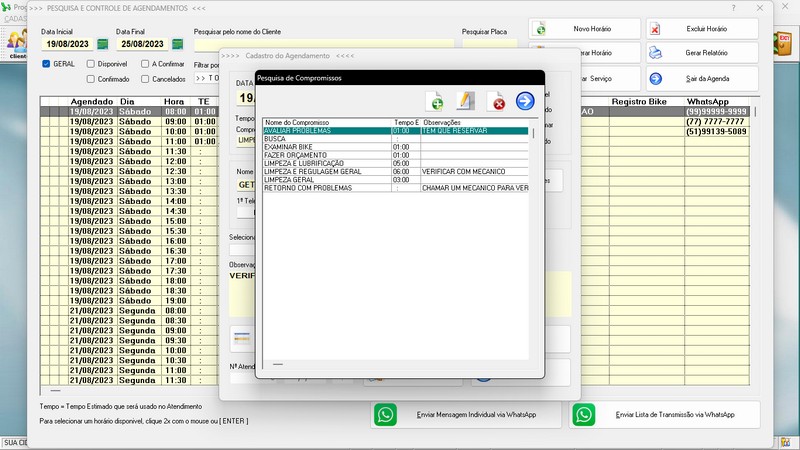The width and height of the screenshot is (800, 450).
Task: Tick the Cancelados checkbox
Action: (x=145, y=78)
